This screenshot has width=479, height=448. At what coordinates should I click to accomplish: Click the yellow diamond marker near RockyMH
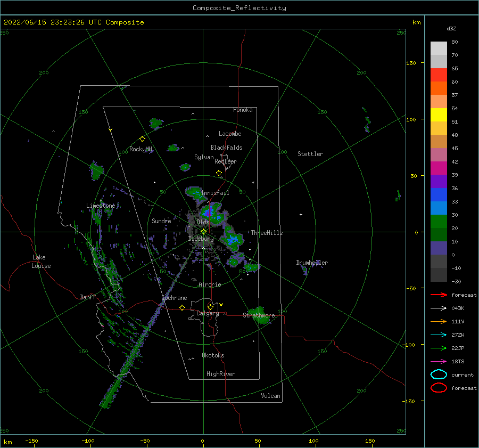pyautogui.click(x=142, y=139)
